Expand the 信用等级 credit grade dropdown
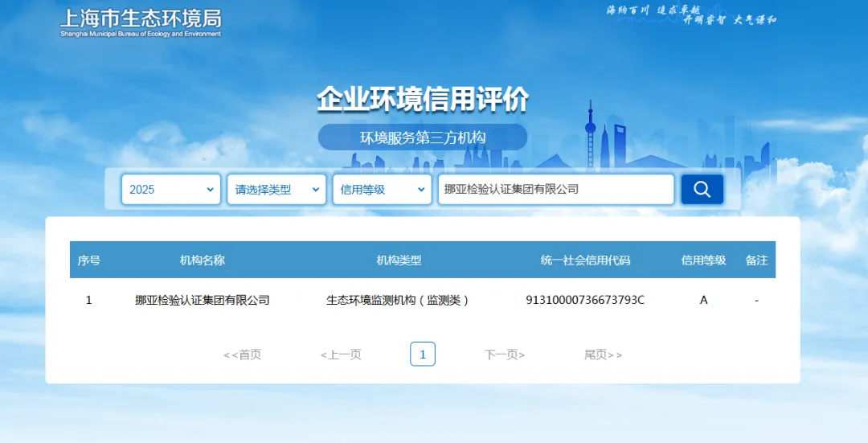868x443 pixels. pos(382,190)
